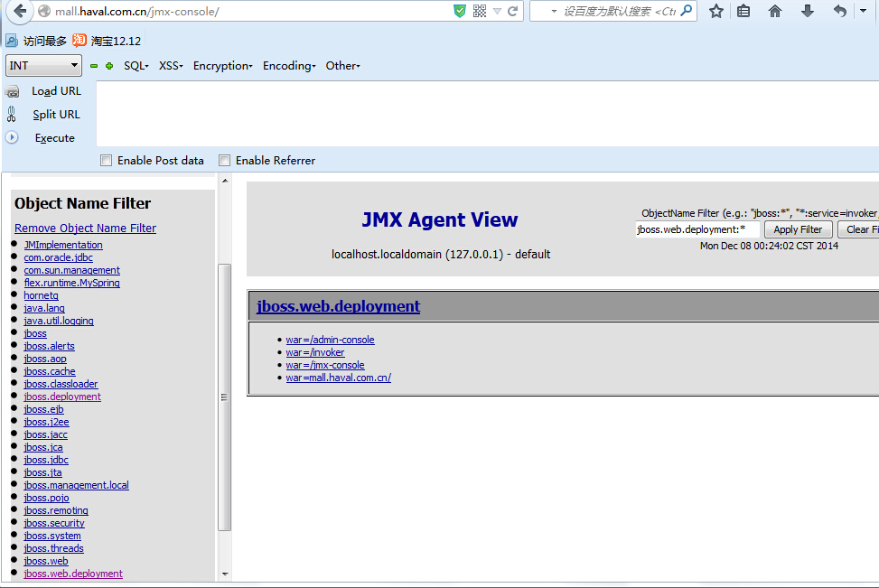Reload the page with the refresh icon

[x=512, y=11]
